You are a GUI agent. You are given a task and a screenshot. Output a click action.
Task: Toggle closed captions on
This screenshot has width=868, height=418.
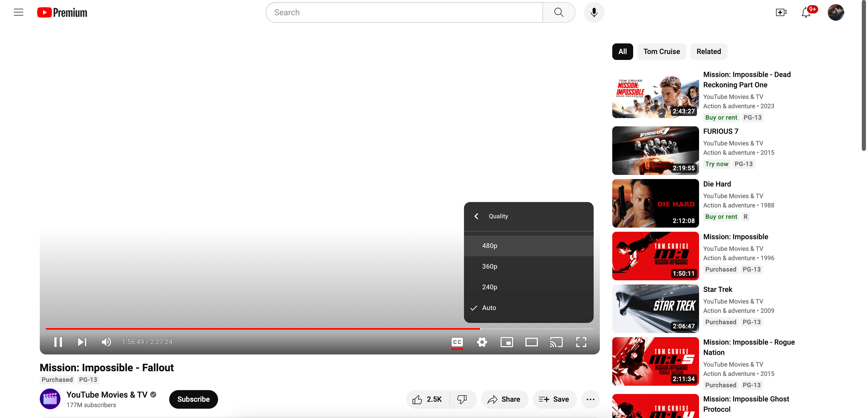click(457, 342)
